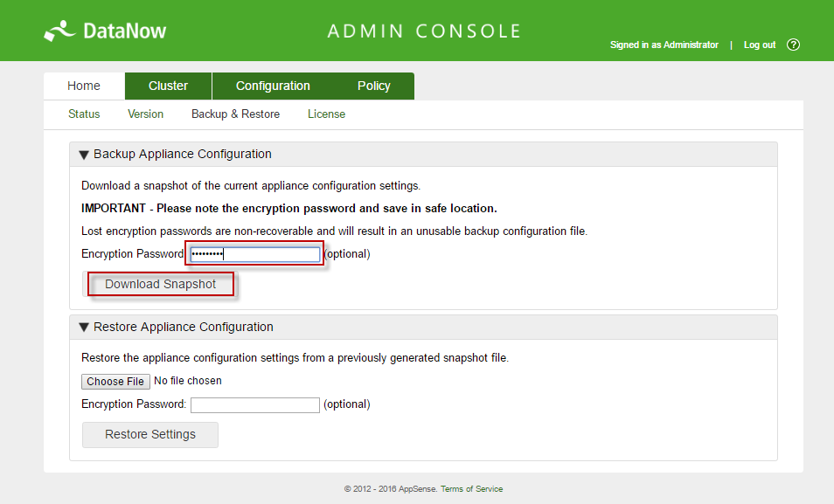Focus the restore Encryption Password field

coord(255,405)
